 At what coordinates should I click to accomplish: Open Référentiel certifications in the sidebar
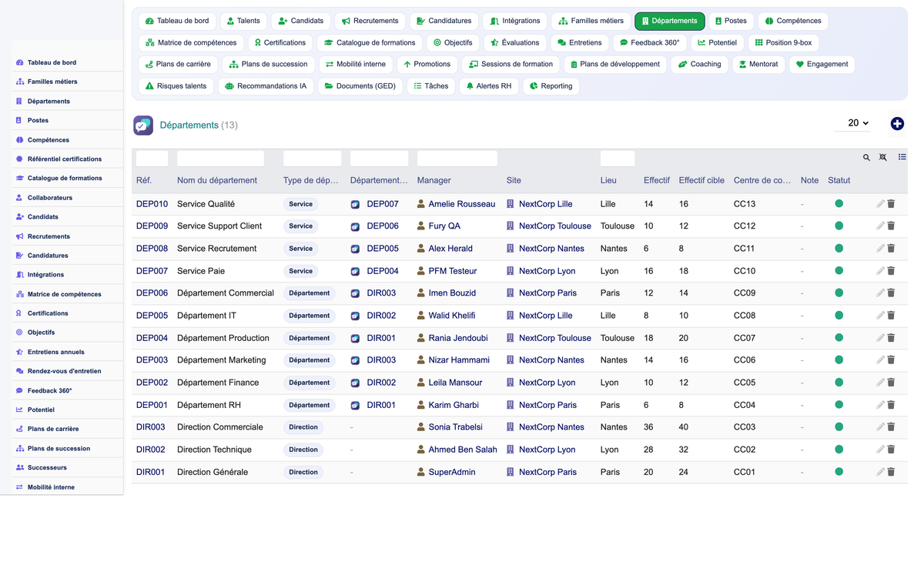click(65, 159)
